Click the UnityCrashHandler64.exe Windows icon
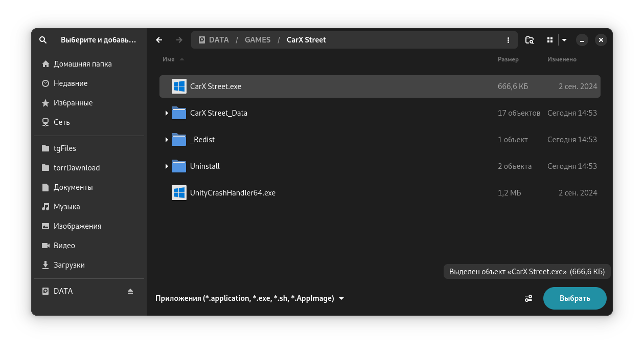This screenshot has height=350, width=644. click(179, 193)
